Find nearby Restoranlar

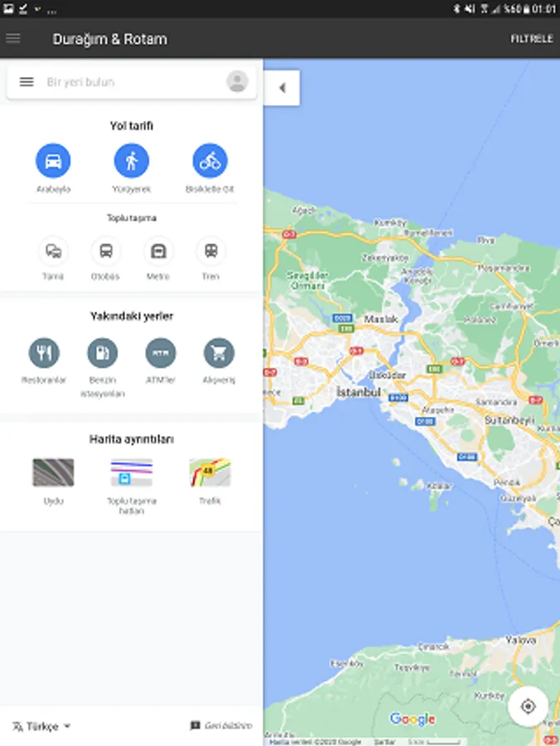click(x=44, y=353)
